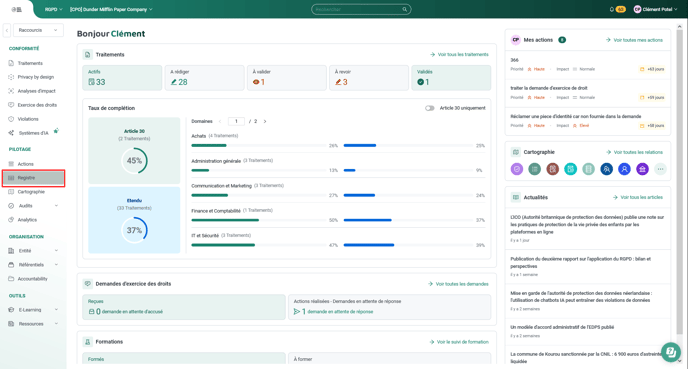Click the Analytics sidebar icon
Screen dimensions: 688x369
point(11,220)
